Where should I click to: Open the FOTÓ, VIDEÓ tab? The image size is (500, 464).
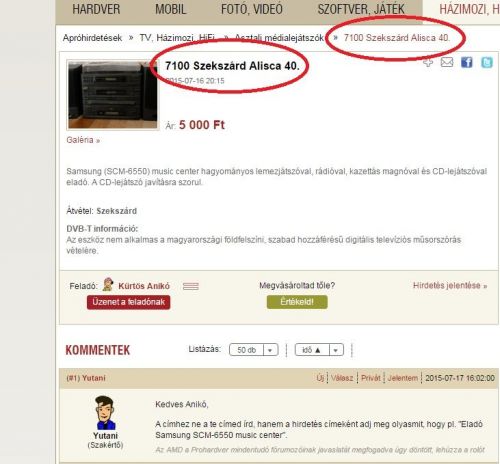point(252,9)
